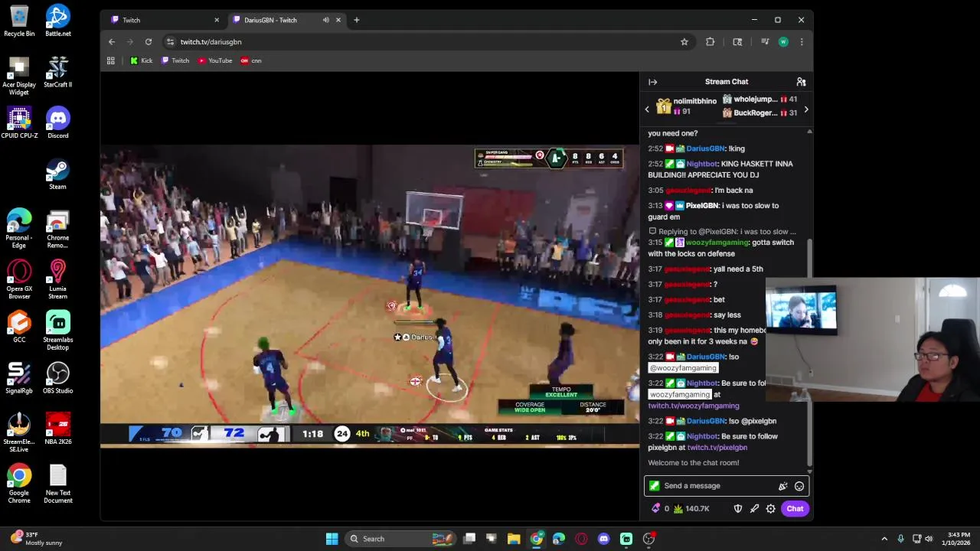This screenshot has height=551, width=980.
Task: Open the YouTube bookmark
Action: click(214, 61)
